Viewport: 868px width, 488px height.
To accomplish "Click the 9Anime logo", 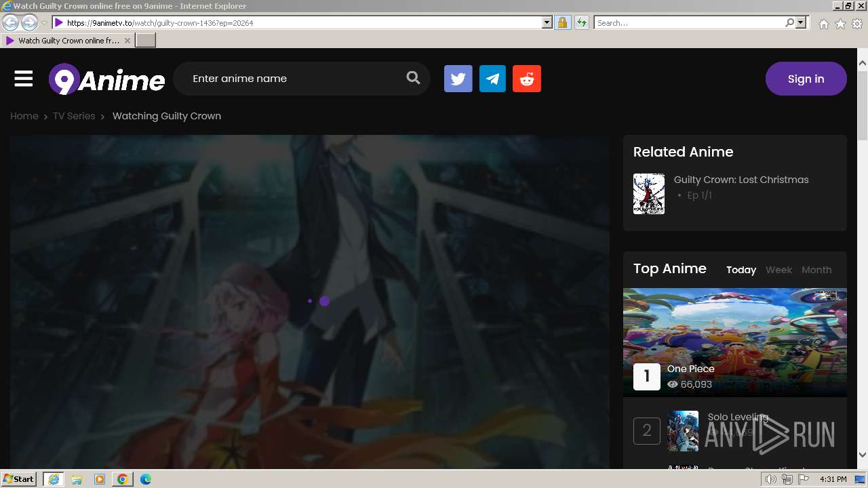I will [x=106, y=79].
